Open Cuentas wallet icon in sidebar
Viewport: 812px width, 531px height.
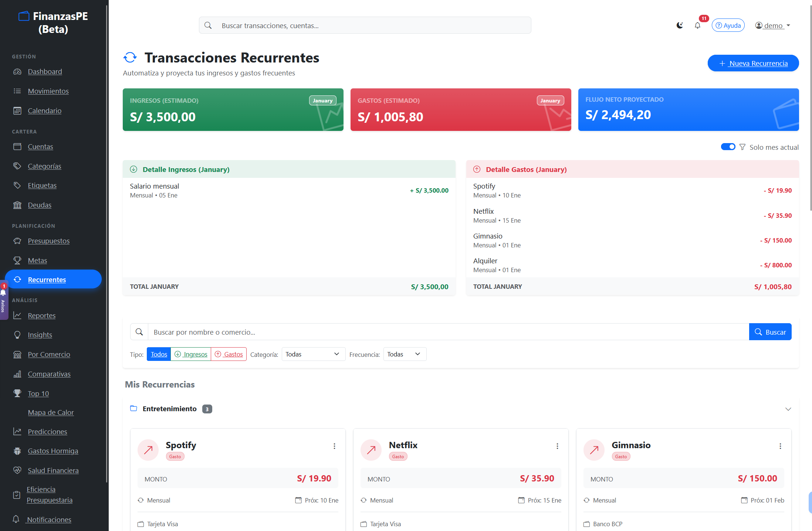[17, 146]
